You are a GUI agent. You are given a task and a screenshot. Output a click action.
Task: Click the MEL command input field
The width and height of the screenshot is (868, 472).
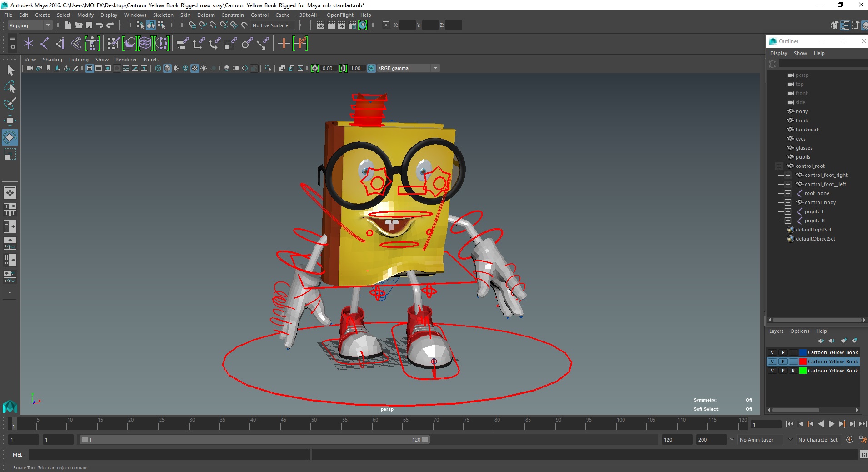169,455
